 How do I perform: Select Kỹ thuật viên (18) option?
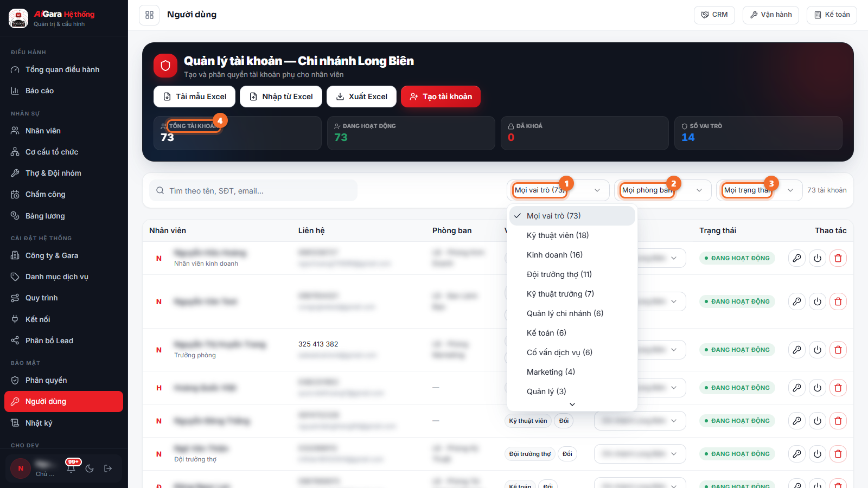coord(572,235)
